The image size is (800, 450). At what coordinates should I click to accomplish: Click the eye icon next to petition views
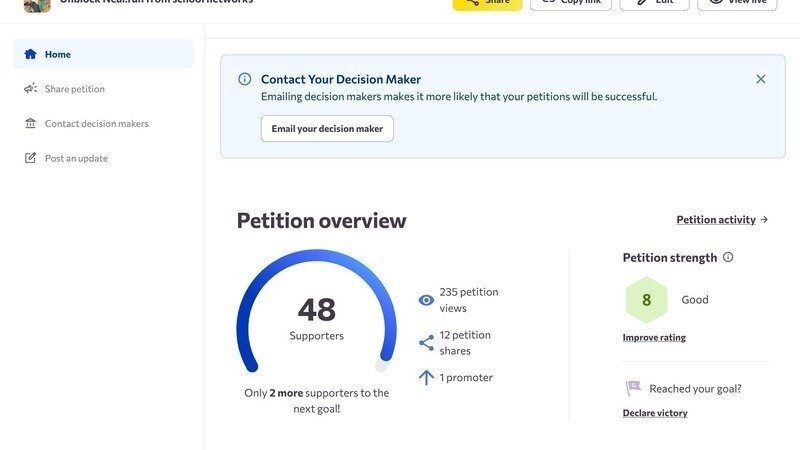(426, 300)
